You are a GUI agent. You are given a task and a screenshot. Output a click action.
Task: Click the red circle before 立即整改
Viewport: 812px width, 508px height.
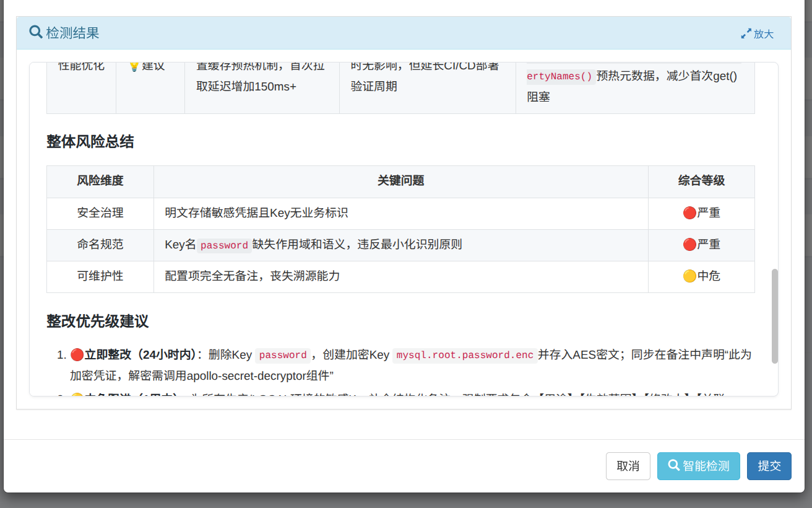click(77, 355)
